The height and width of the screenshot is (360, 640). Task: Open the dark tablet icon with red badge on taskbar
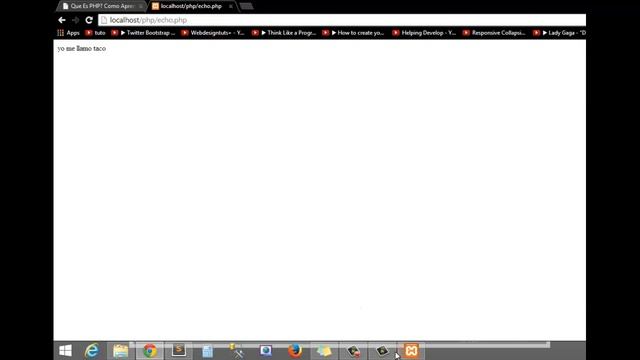click(353, 351)
